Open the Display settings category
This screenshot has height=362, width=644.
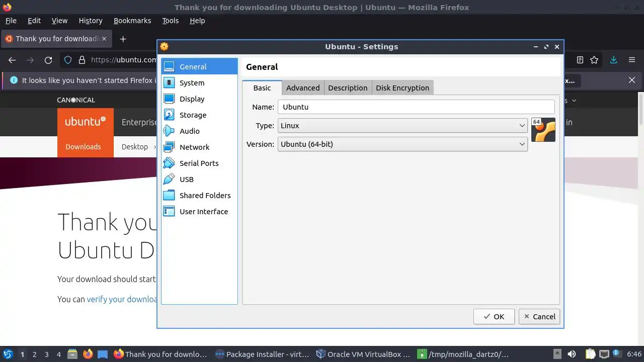click(199, 99)
